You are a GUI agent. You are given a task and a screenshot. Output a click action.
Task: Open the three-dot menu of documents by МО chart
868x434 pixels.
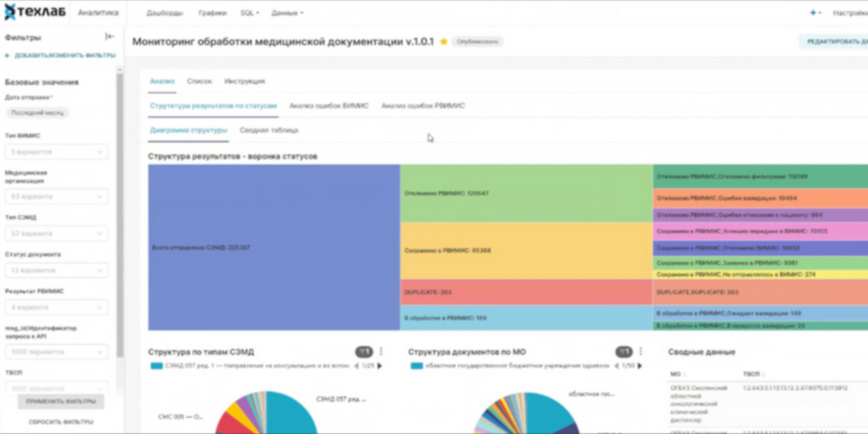(x=641, y=351)
